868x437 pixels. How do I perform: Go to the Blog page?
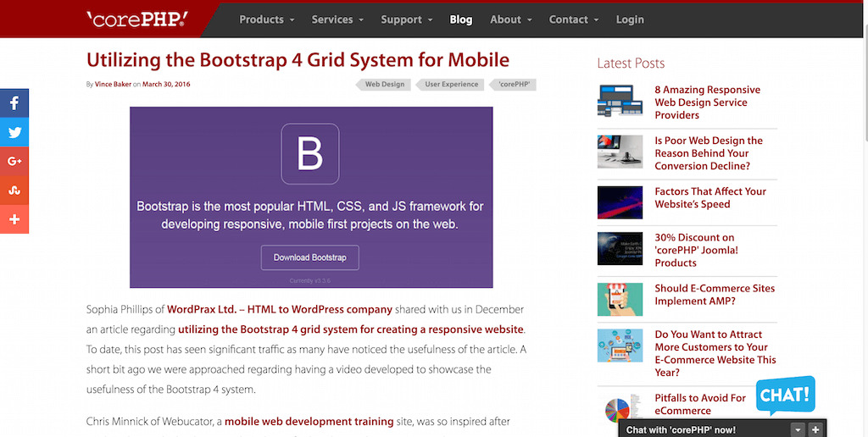[x=461, y=19]
